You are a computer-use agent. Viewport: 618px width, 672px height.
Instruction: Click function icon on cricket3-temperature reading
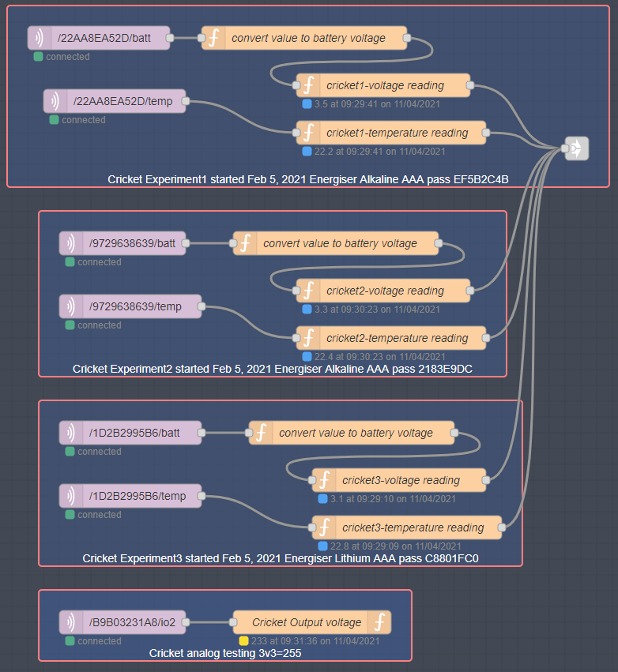coord(324,527)
